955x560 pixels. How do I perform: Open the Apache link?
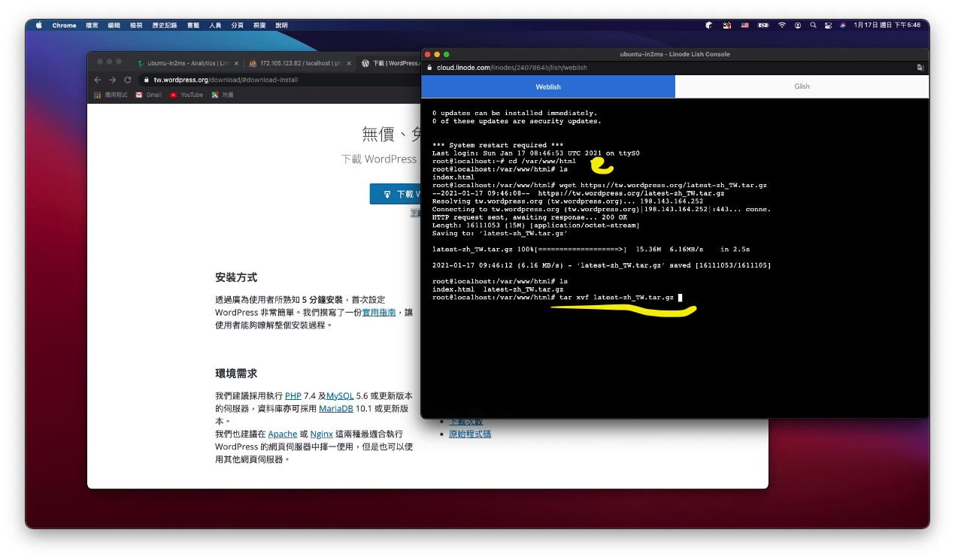283,434
